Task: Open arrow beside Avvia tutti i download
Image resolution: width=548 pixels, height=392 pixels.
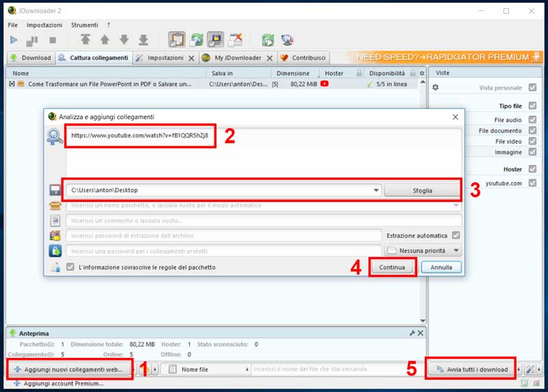Action: click(x=519, y=369)
